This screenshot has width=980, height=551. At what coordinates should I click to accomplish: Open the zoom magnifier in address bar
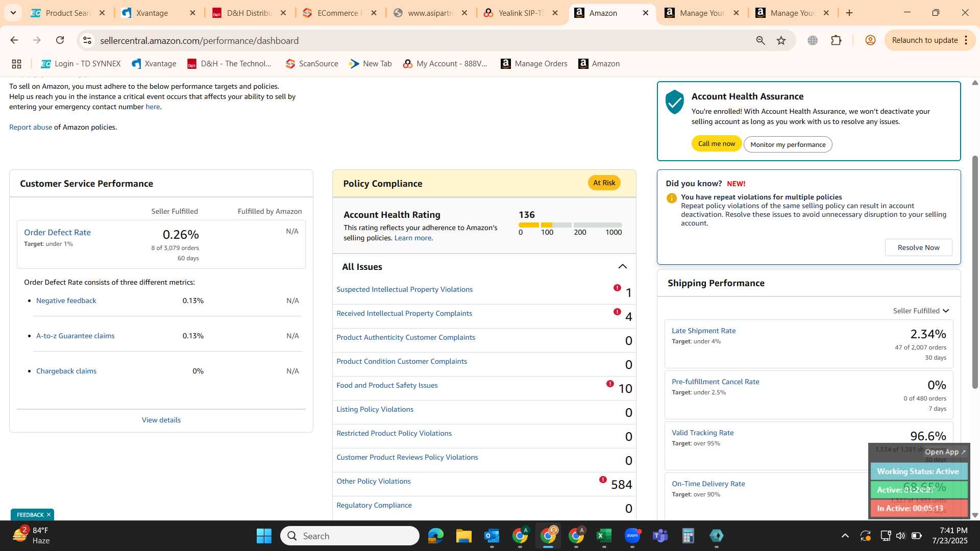point(761,40)
